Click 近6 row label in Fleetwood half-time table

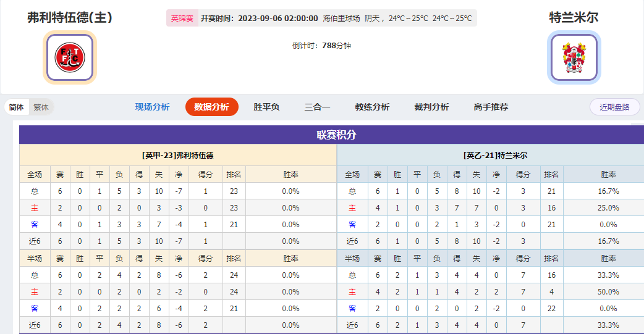pos(35,325)
